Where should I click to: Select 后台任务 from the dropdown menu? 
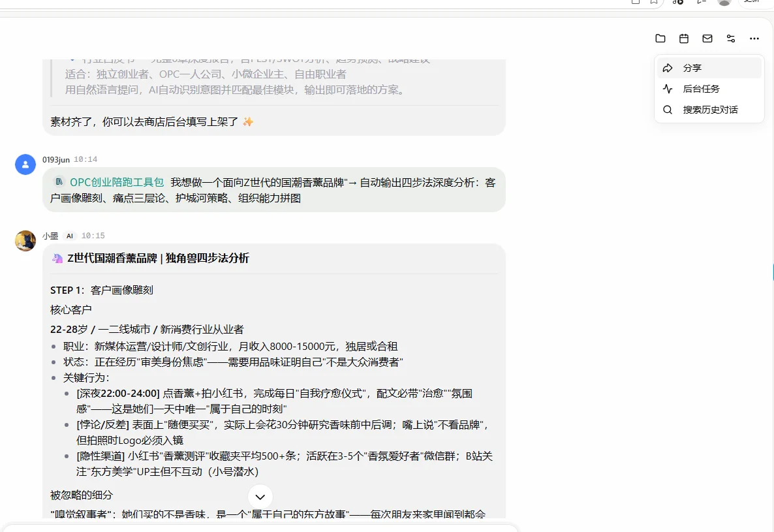tap(709, 89)
